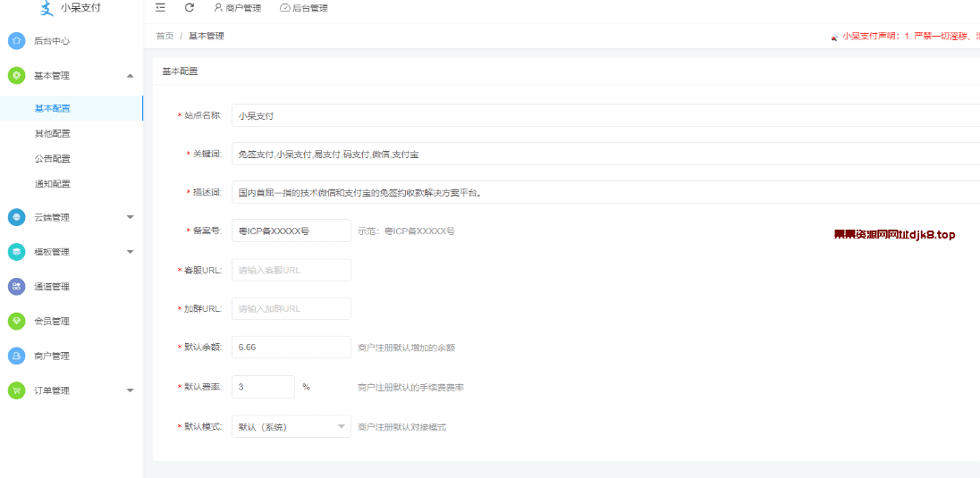Open 商户管理 in the top navigation

pyautogui.click(x=237, y=8)
